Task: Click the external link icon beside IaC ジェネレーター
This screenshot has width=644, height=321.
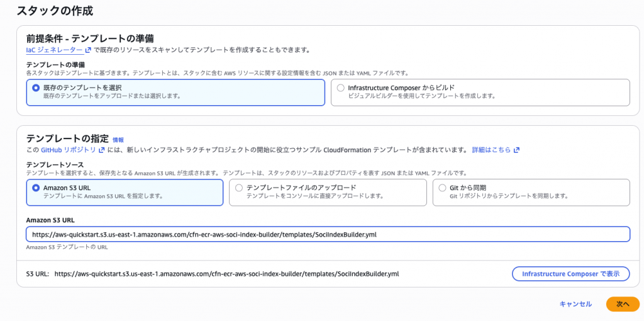Action: point(88,50)
